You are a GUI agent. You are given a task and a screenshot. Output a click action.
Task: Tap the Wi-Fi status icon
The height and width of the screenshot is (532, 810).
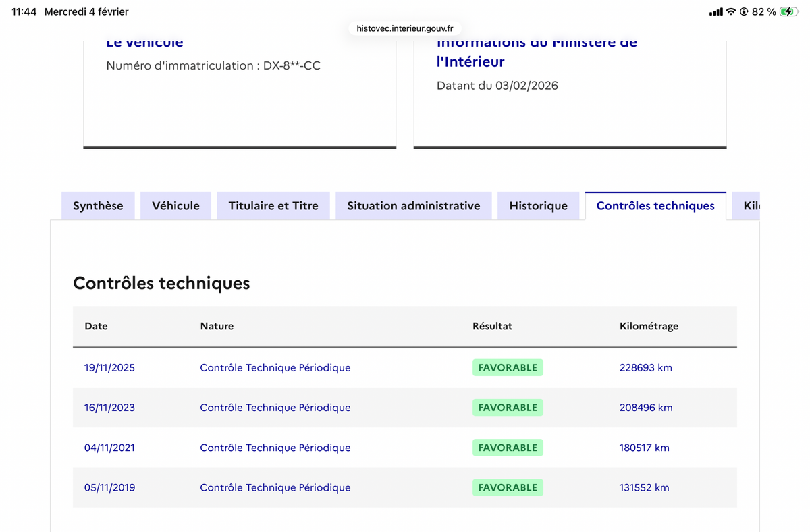730,11
